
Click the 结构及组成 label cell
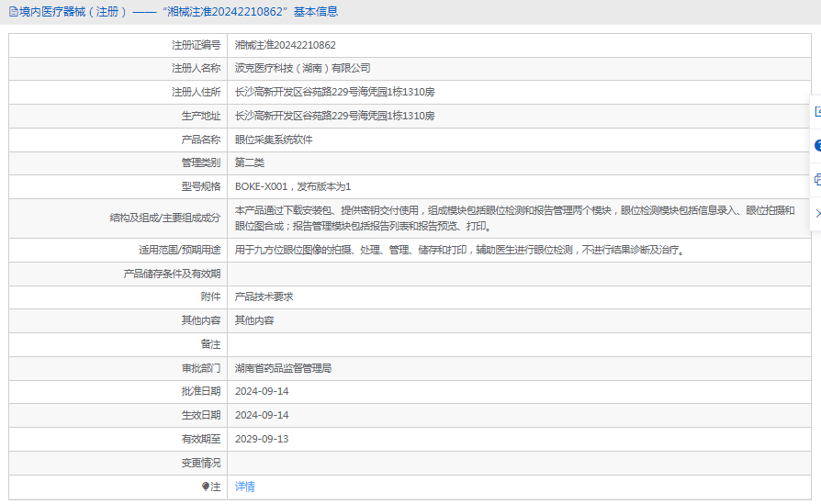[x=165, y=218]
